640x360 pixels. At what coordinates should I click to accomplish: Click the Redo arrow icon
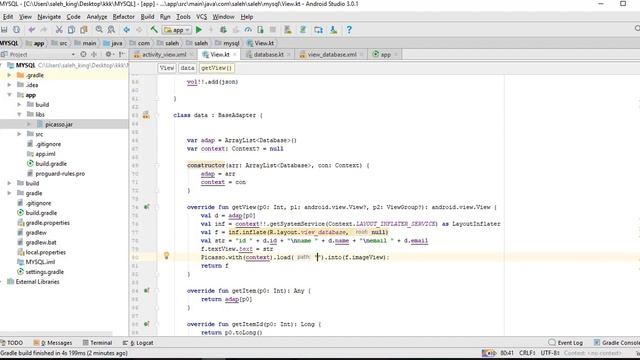[44, 30]
